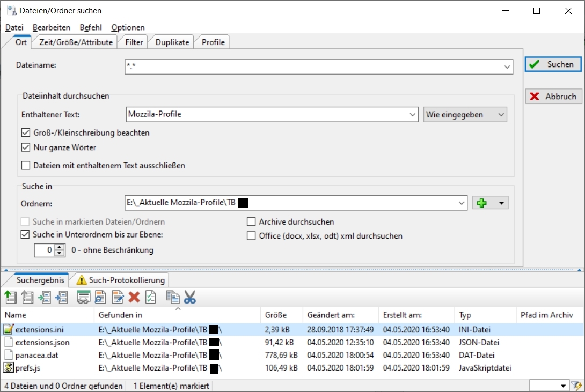Open the Wie eingegeben dropdown
This screenshot has height=392, width=585.
[465, 114]
